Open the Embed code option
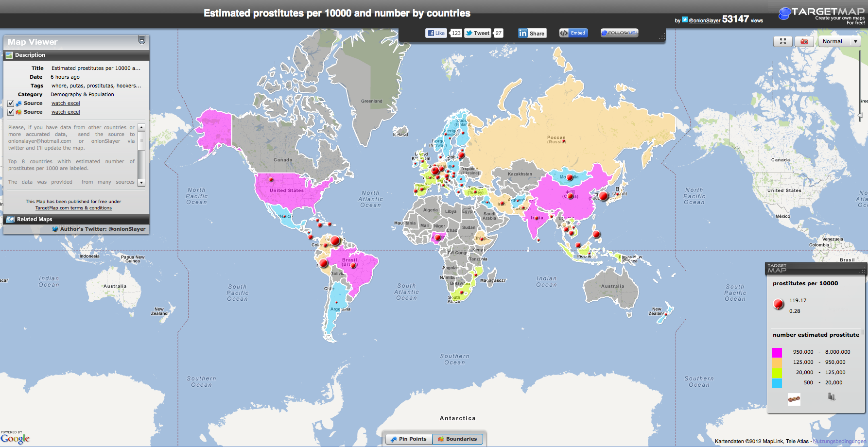The height and width of the screenshot is (447, 868). click(573, 33)
